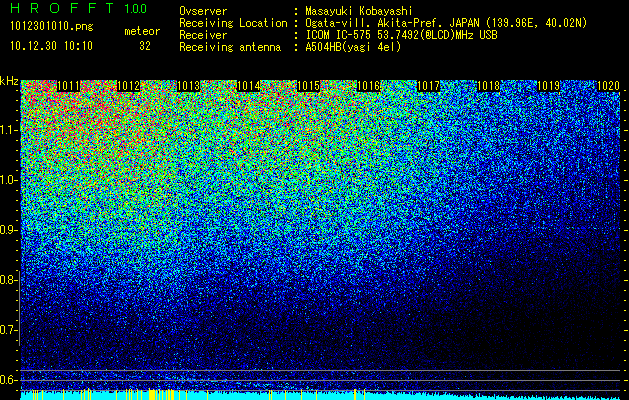Click the meteor count value 32
The image size is (629, 400).
[145, 46]
